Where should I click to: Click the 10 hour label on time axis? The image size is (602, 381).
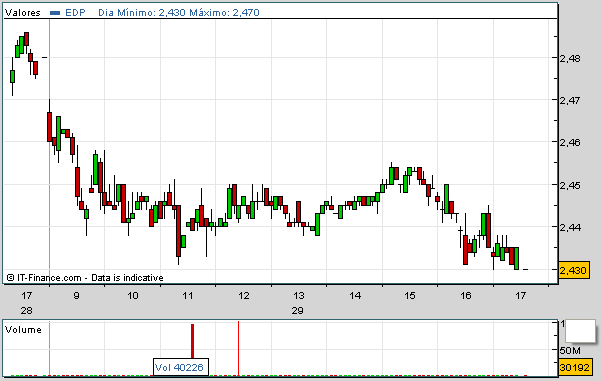coord(133,295)
